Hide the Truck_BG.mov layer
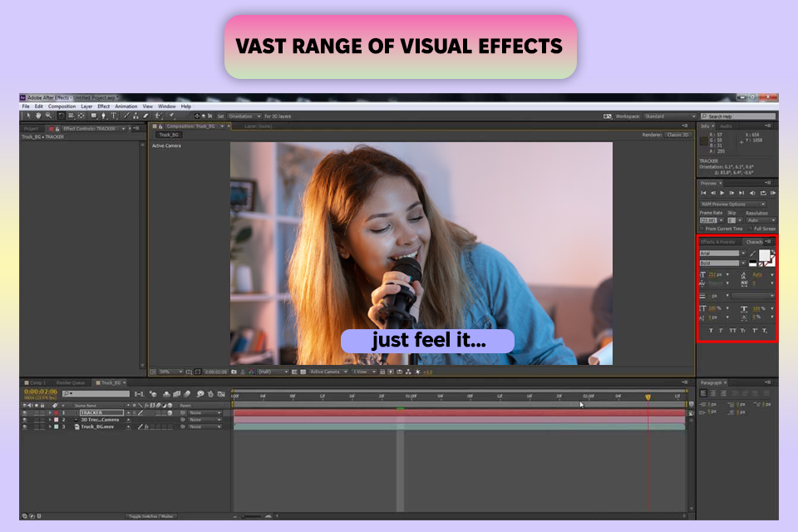 click(x=24, y=426)
